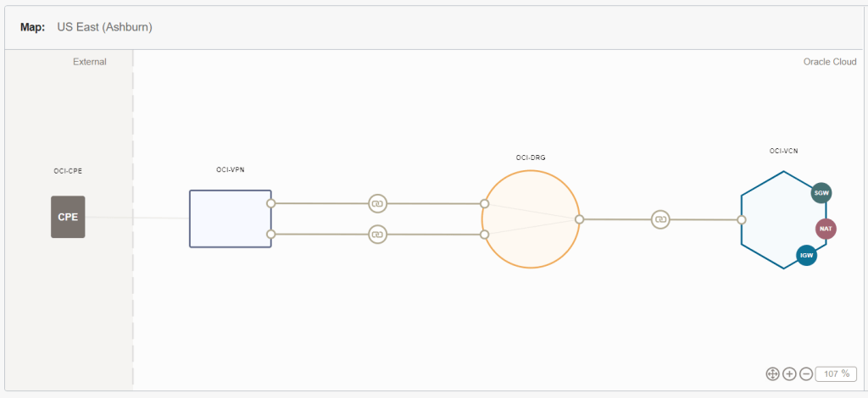
Task: Click the Oracle Cloud region label
Action: (x=829, y=62)
